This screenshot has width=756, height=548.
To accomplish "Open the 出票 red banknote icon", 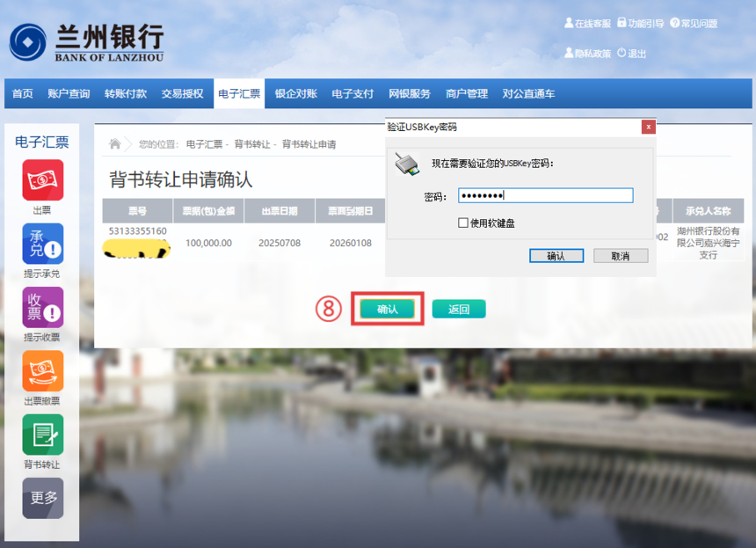I will point(43,180).
